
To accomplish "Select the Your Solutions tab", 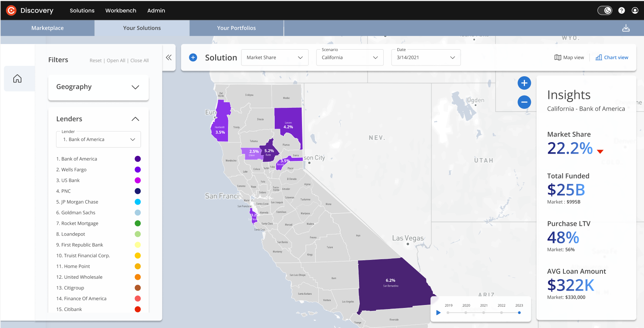I will tap(142, 28).
